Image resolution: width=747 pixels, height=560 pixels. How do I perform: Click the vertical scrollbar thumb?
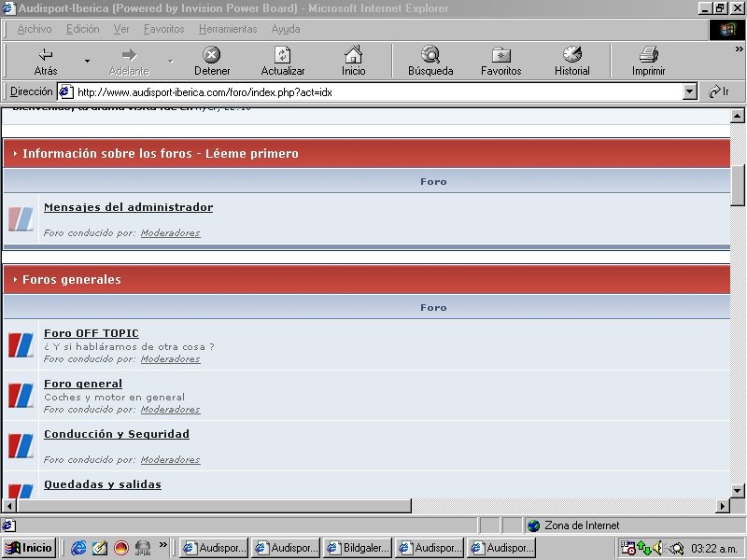click(737, 185)
